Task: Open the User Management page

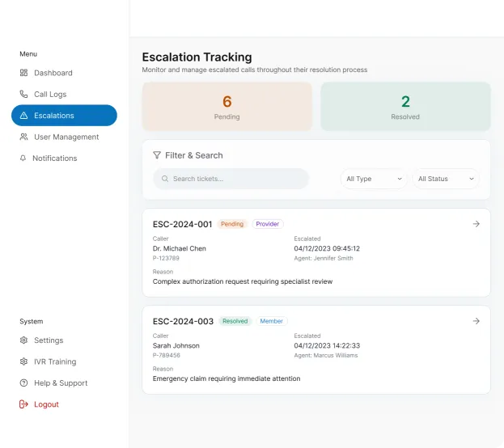Action: [66, 137]
